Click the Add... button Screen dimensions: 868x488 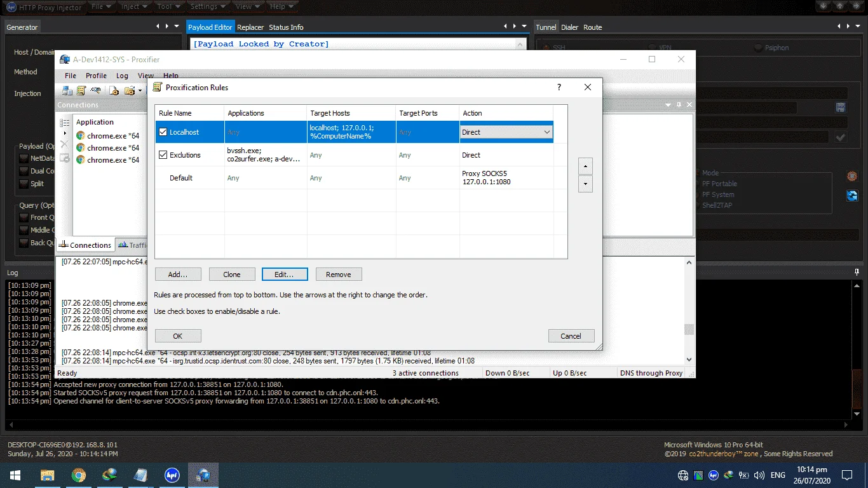[178, 274]
